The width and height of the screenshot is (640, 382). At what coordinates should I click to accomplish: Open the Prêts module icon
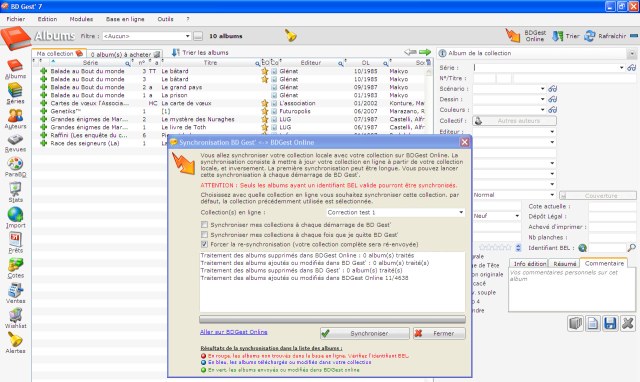coord(15,243)
